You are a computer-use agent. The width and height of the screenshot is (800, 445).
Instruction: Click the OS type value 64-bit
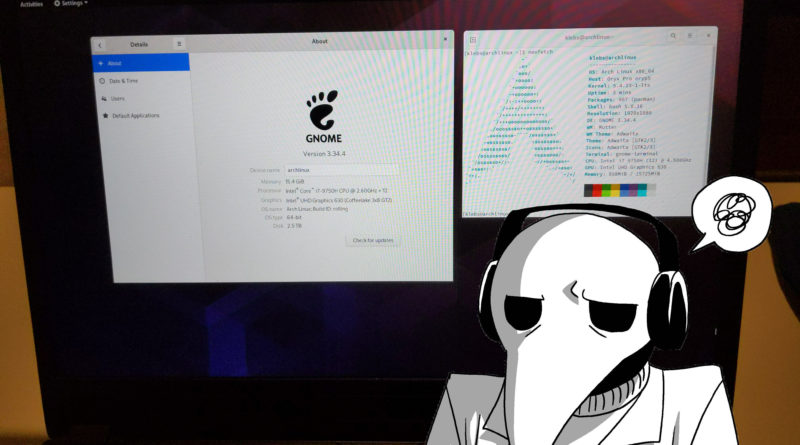pos(294,217)
